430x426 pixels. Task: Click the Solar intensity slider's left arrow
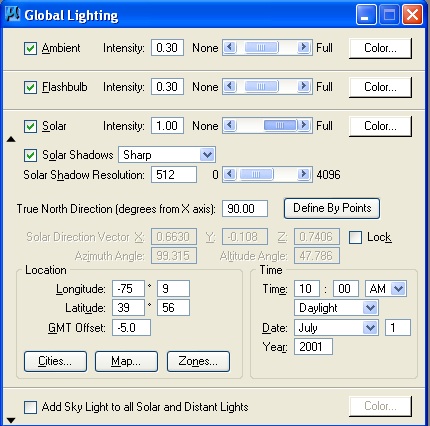point(230,125)
